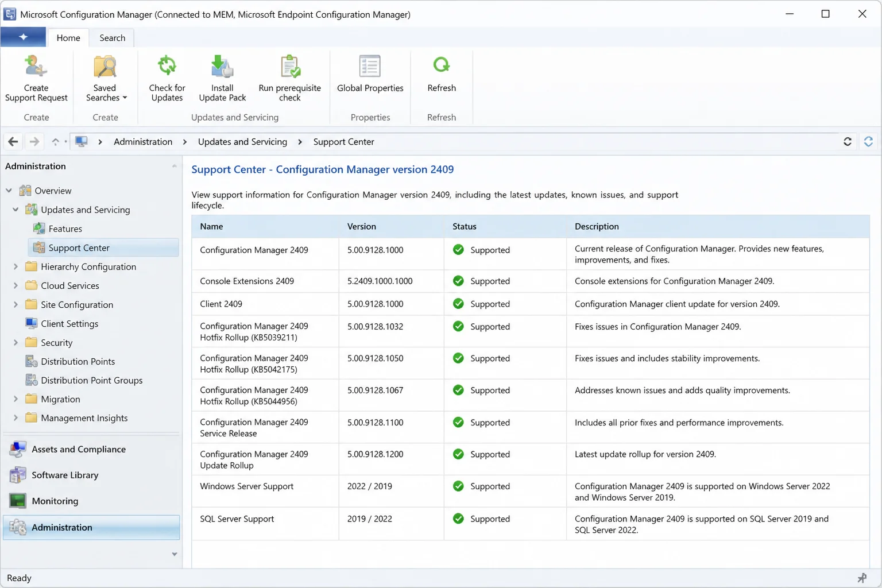Select Support Center tree item
The height and width of the screenshot is (588, 882).
pyautogui.click(x=103, y=247)
